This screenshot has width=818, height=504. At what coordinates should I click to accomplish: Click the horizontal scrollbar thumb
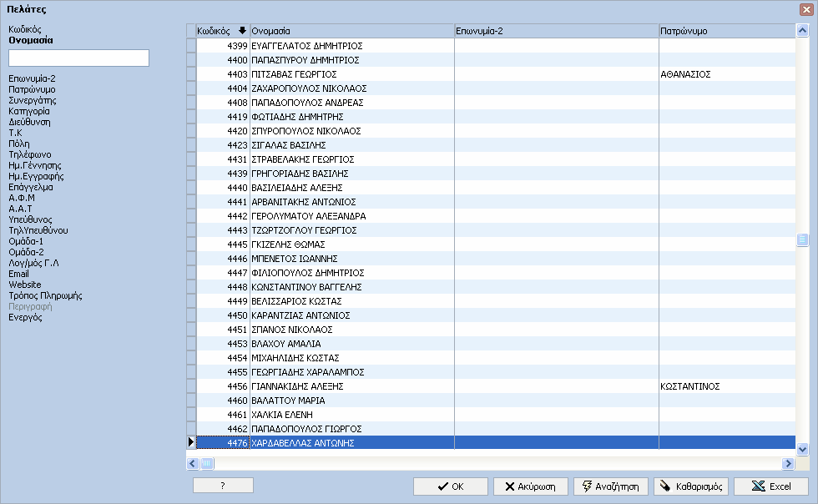207,463
